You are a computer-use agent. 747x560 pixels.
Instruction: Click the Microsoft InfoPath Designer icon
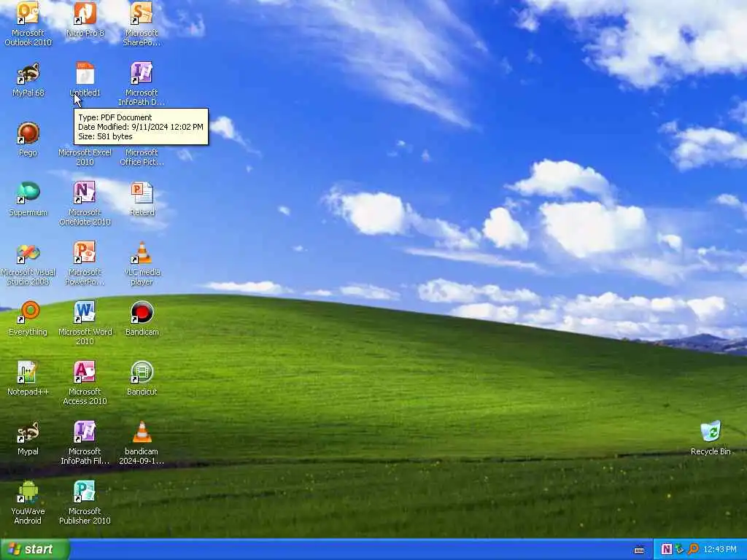tap(142, 73)
